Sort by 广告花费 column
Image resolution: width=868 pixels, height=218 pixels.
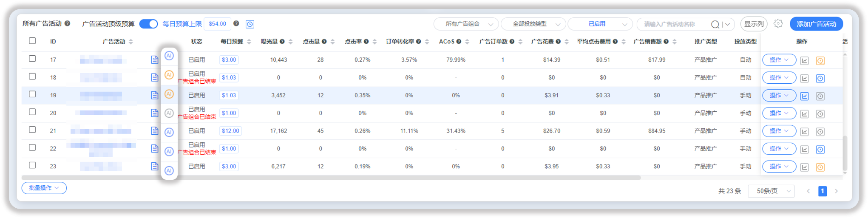[x=567, y=42]
